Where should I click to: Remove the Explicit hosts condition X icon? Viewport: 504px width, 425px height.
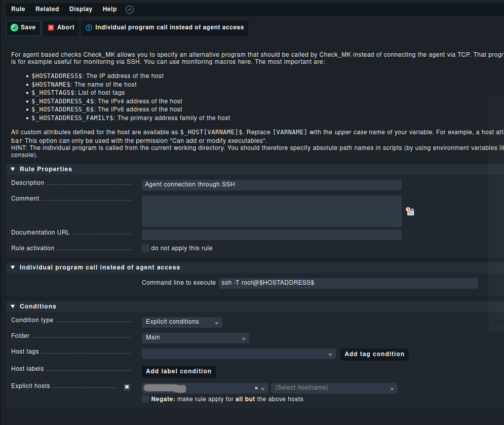(127, 387)
